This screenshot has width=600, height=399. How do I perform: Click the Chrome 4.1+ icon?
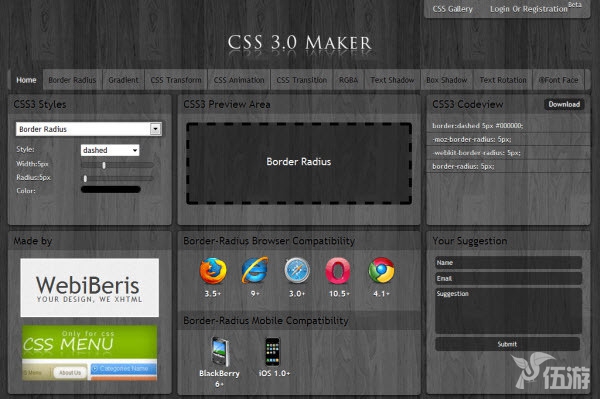pos(381,270)
